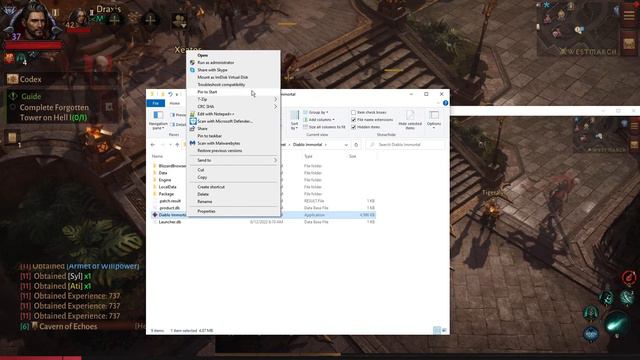Screen dimensions: 640x360
Task: Go up one folder level
Action: point(177,145)
